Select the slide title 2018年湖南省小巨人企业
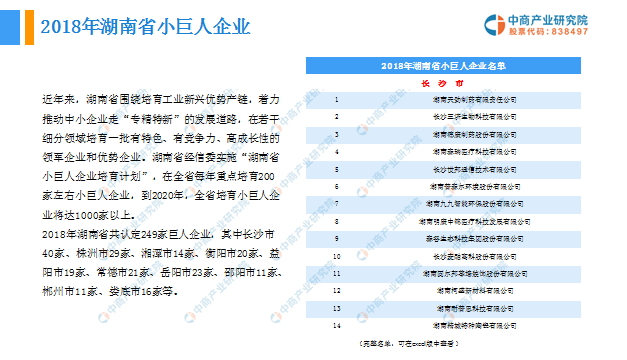The image size is (627, 360). coord(145,27)
